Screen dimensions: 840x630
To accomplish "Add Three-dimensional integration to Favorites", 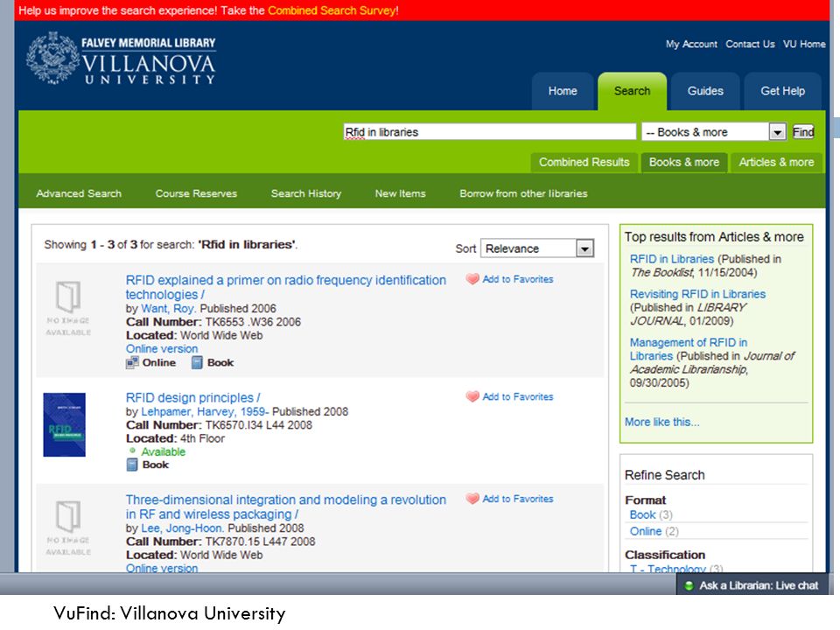I will pyautogui.click(x=517, y=499).
